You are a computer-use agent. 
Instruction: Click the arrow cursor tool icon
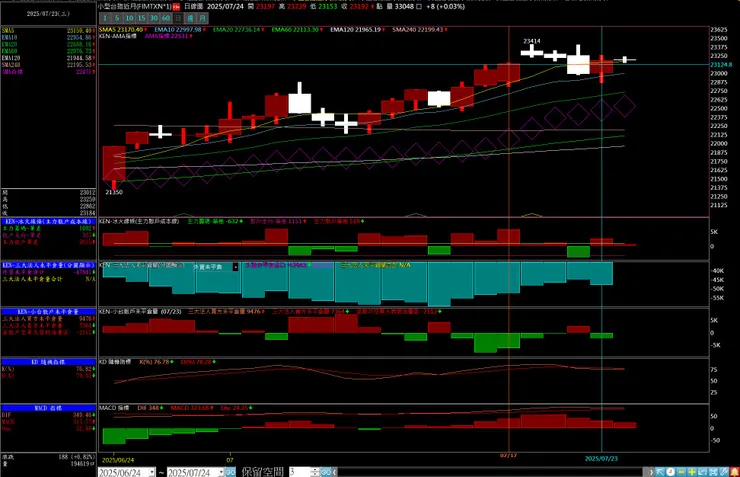(x=660, y=472)
